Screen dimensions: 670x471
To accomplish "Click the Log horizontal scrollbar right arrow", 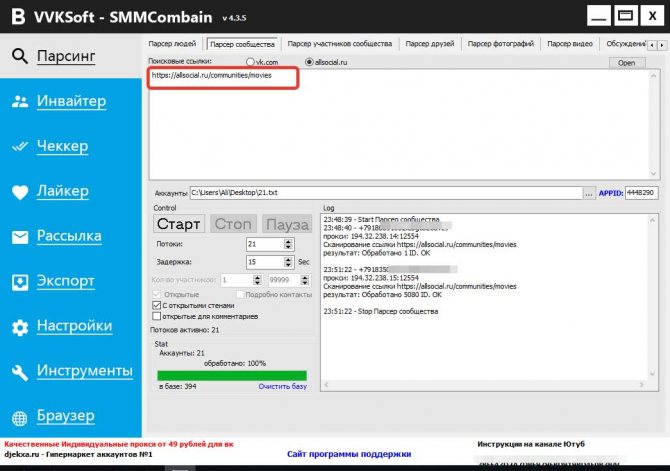I will click(x=642, y=385).
